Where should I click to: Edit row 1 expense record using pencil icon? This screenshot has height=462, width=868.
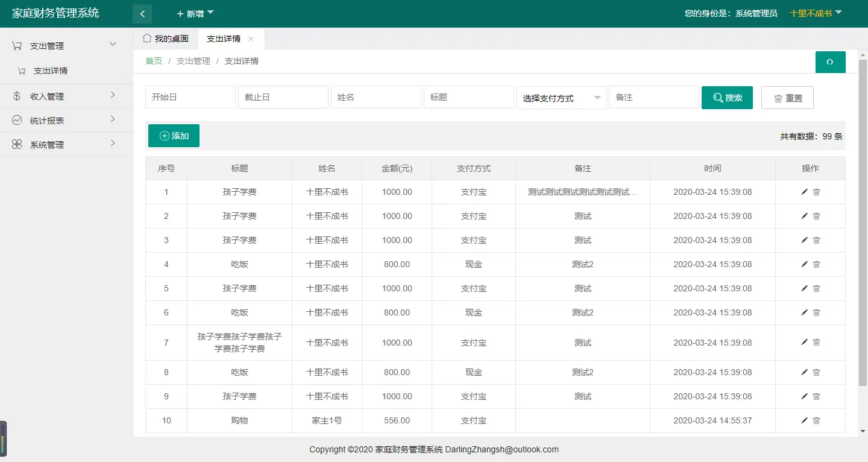804,192
